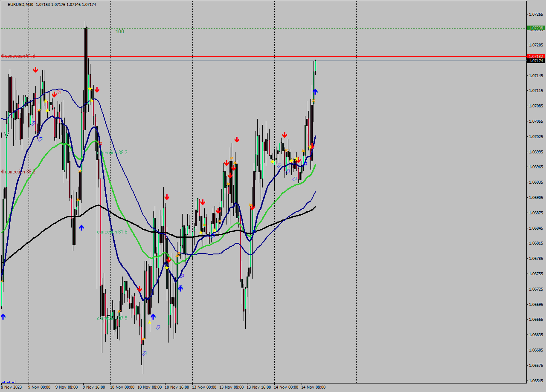Click the red down arrow near 10 Nov 16:00
The height and width of the screenshot is (392, 546).
point(167,197)
